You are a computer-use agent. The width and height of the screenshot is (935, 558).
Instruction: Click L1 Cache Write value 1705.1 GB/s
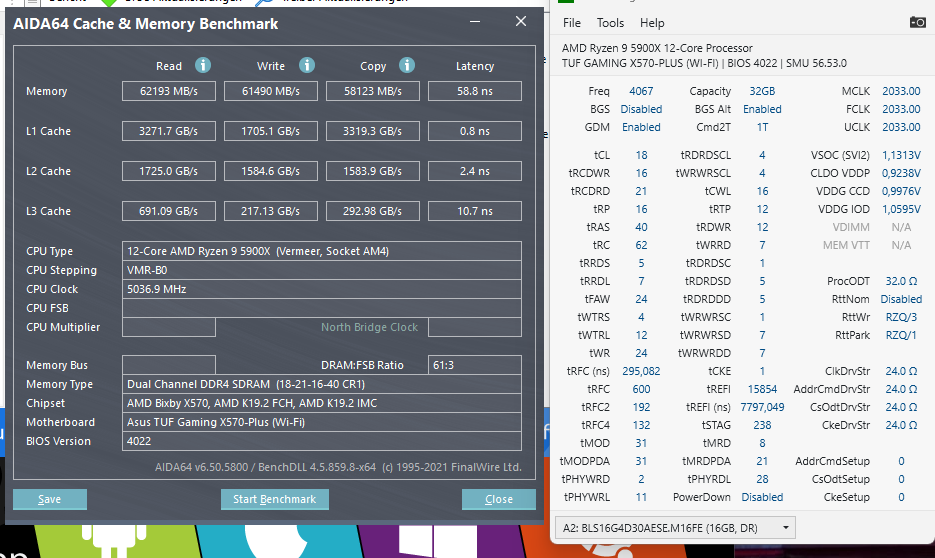pos(271,131)
